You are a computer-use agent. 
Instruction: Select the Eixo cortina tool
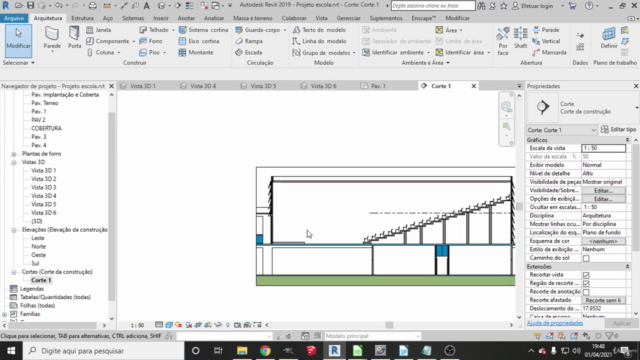coord(199,41)
